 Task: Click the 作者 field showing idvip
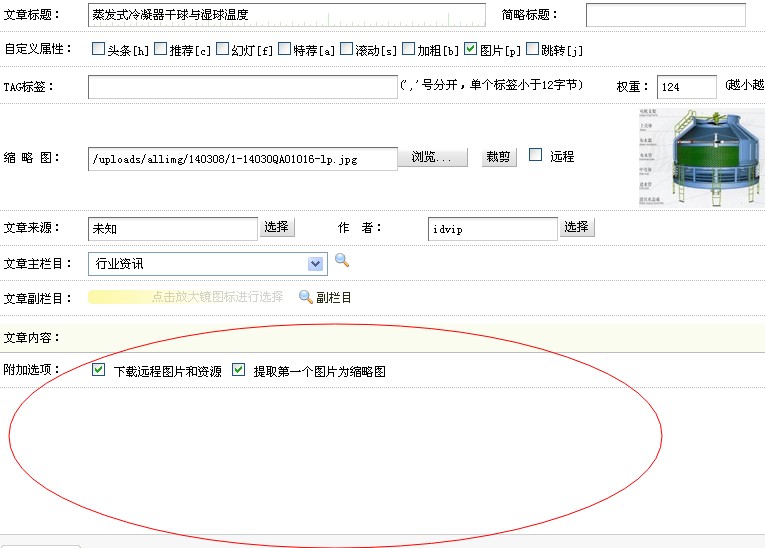(493, 229)
